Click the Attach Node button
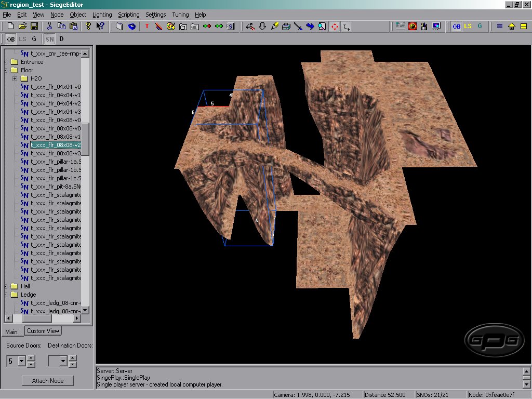532x399 pixels. coord(48,381)
